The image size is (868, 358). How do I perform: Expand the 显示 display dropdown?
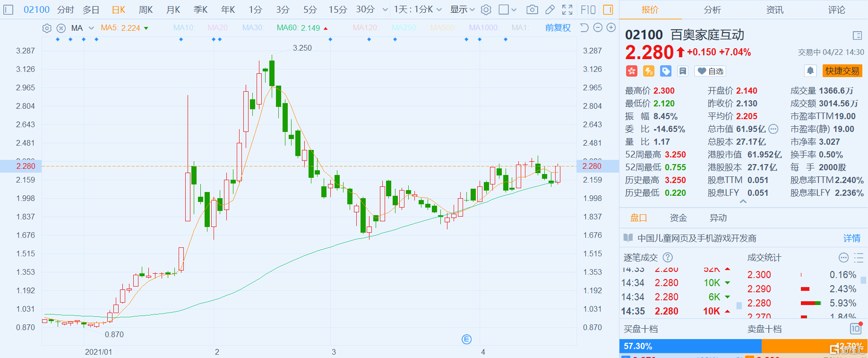[462, 9]
